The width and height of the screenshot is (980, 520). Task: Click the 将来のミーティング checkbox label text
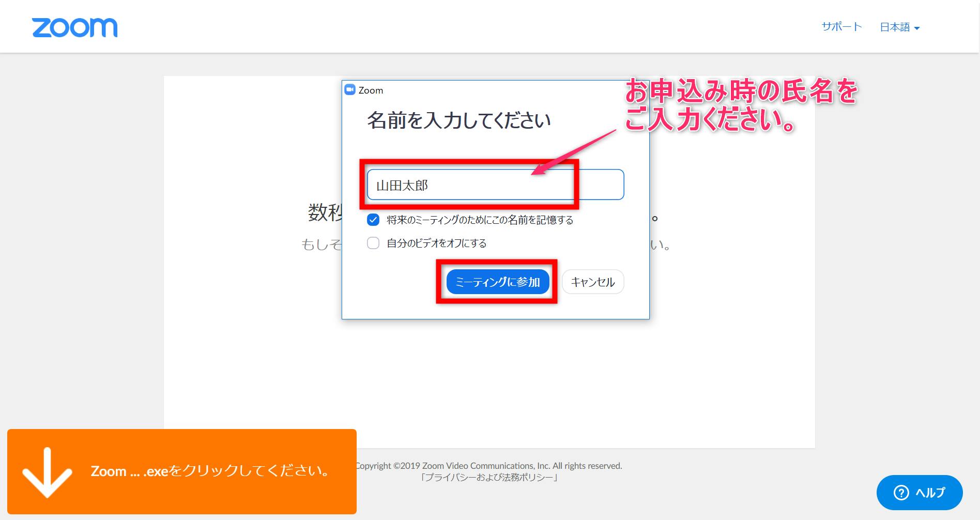[x=480, y=220]
